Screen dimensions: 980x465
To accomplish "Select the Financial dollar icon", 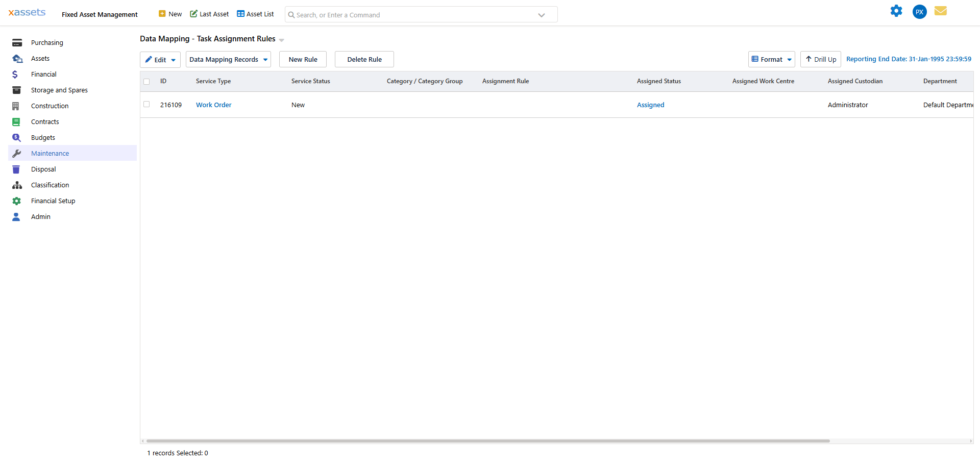I will tap(17, 74).
